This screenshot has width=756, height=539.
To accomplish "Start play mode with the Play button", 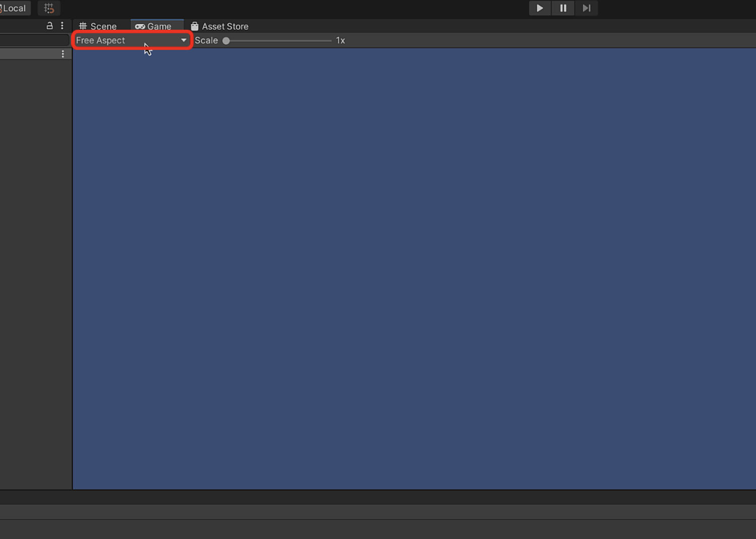I will pyautogui.click(x=540, y=8).
